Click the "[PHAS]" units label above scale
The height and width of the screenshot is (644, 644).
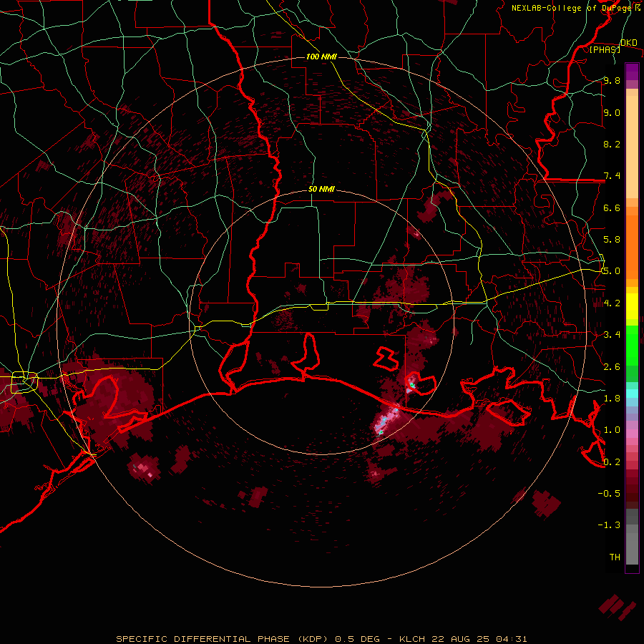pyautogui.click(x=605, y=49)
